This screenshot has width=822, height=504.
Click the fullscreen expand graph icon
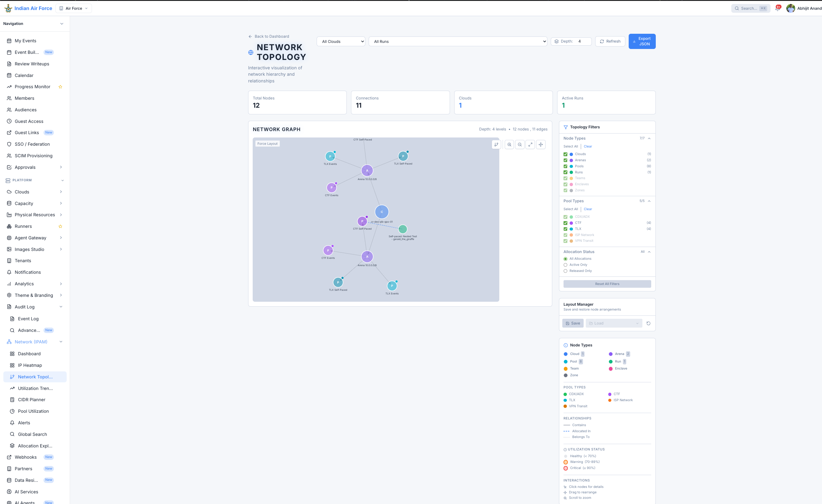(530, 144)
